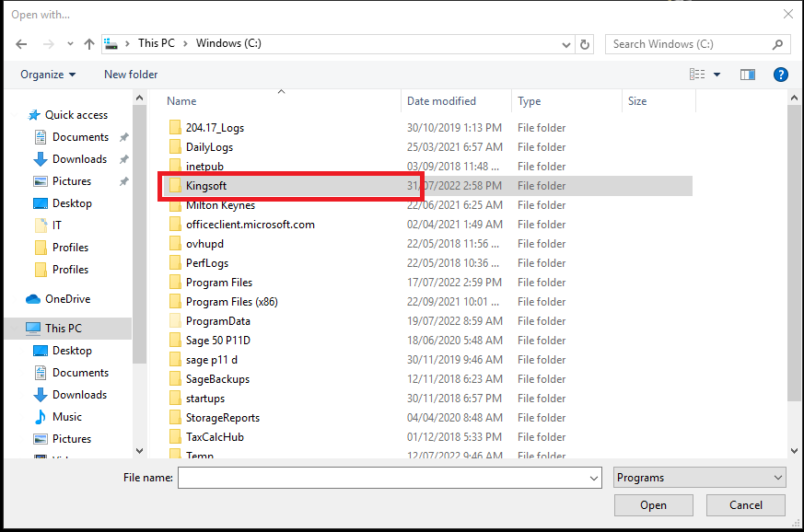Viewport: 804px width, 532px height.
Task: Select the startups folder icon
Action: [175, 399]
